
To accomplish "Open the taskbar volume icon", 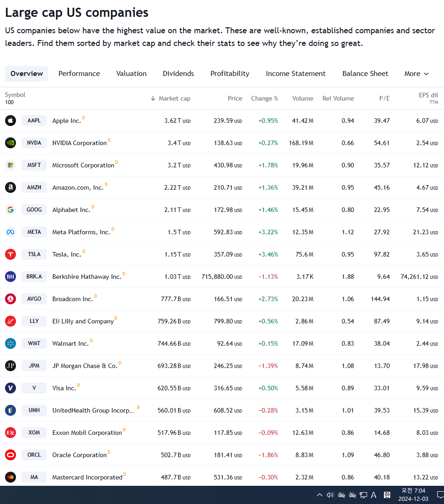I will 330,495.
